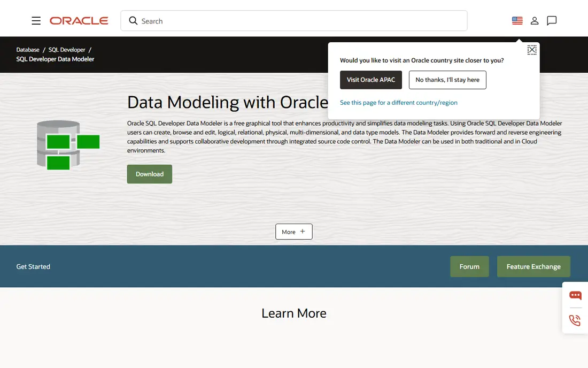Click the phone call contact icon
The width and height of the screenshot is (588, 368).
click(x=575, y=320)
